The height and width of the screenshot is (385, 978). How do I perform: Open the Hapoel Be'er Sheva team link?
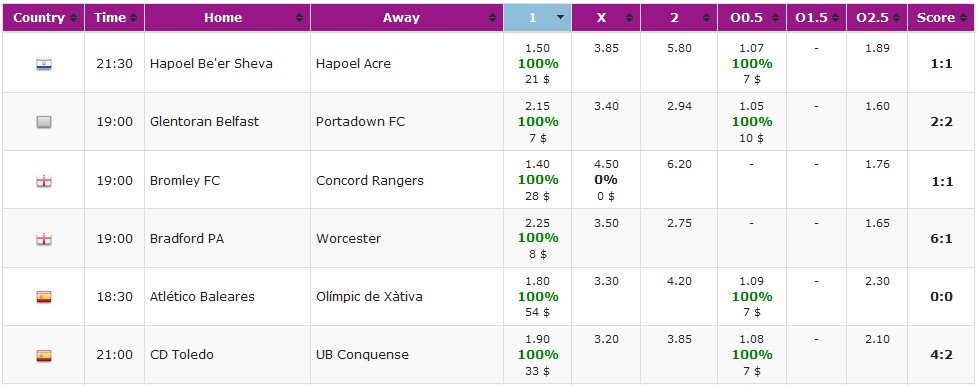(211, 64)
